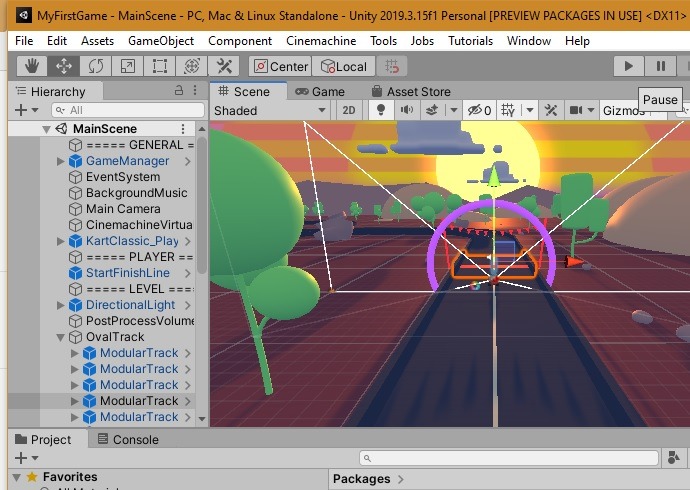The height and width of the screenshot is (490, 690).
Task: Toggle hidden objects visibility icon
Action: [479, 110]
